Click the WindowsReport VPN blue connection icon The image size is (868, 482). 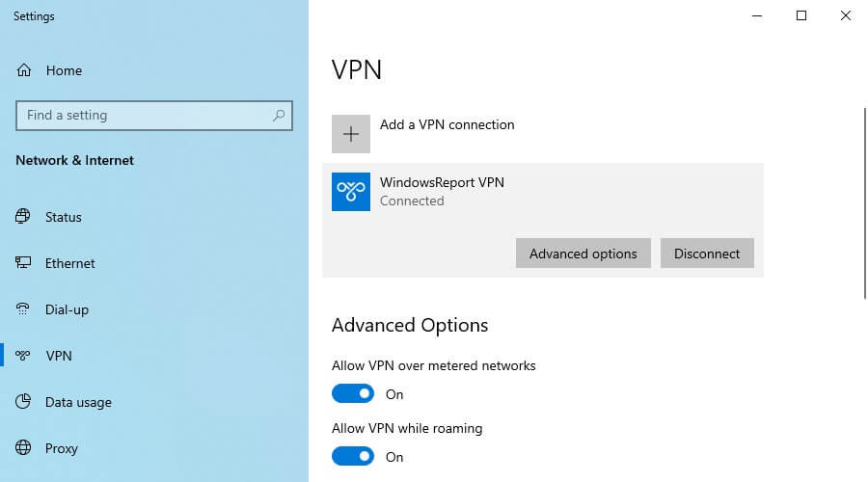pos(351,192)
